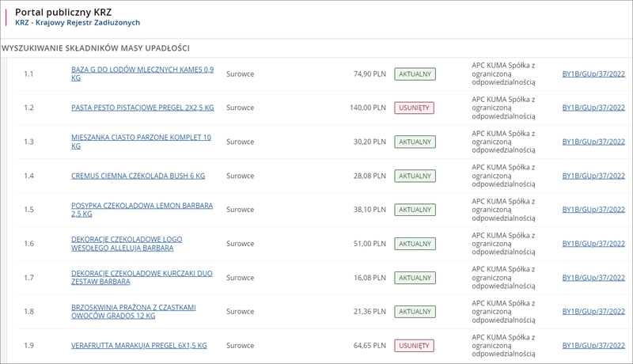This screenshot has height=364, width=633.
Task: Open the BAZA G DO LODÓW MLECZNYCH KAMES link
Action: click(x=142, y=70)
